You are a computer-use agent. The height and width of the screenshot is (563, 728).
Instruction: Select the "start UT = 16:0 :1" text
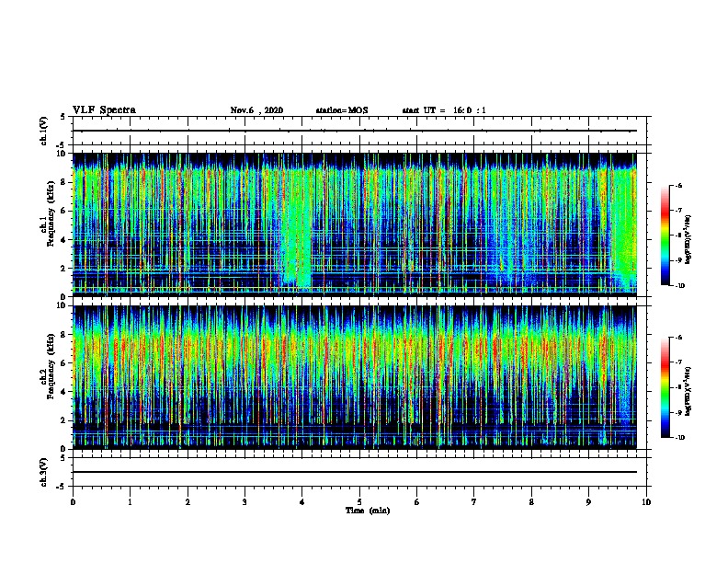pos(444,110)
